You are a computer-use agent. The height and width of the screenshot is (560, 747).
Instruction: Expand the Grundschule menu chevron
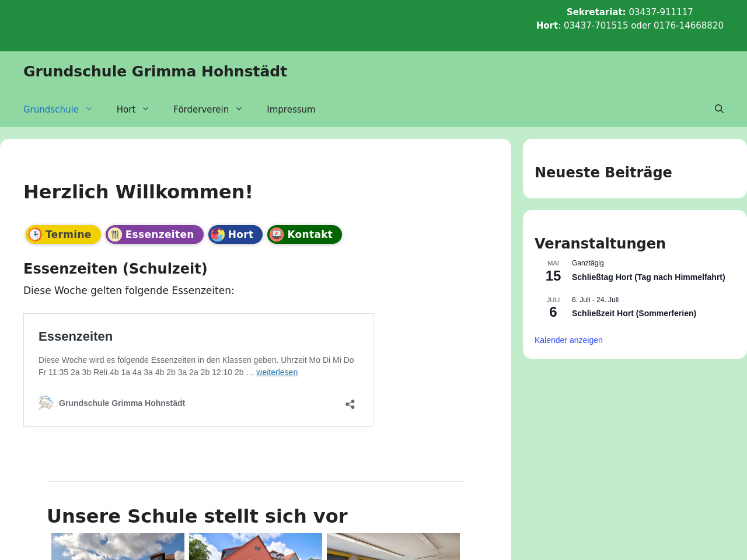89,109
